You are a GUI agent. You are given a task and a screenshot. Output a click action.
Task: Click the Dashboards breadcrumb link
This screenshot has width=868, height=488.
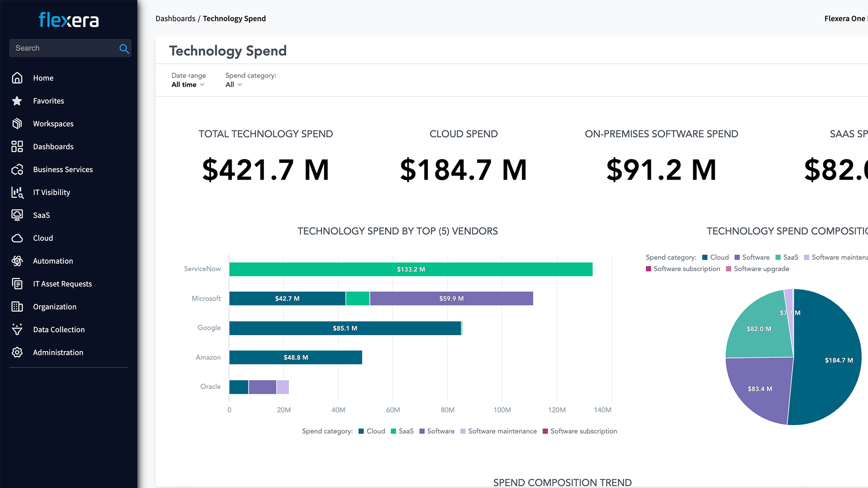click(x=175, y=19)
